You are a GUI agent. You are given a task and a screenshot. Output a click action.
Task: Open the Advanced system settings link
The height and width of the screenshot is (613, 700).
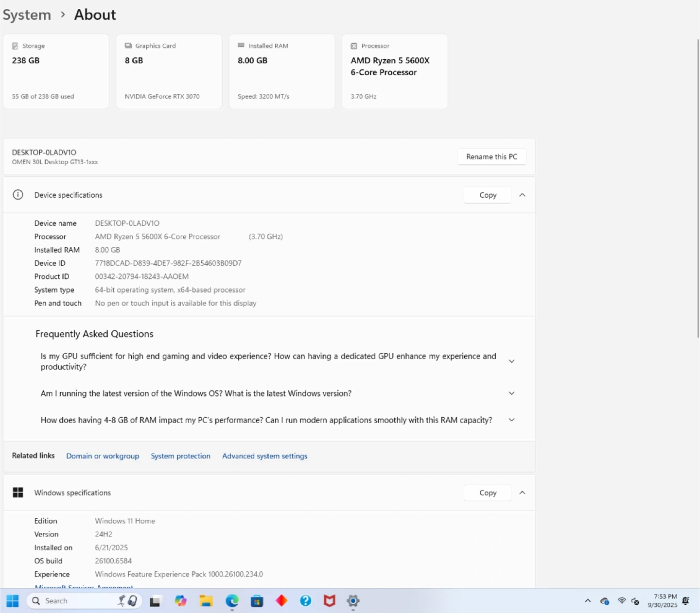pos(264,456)
